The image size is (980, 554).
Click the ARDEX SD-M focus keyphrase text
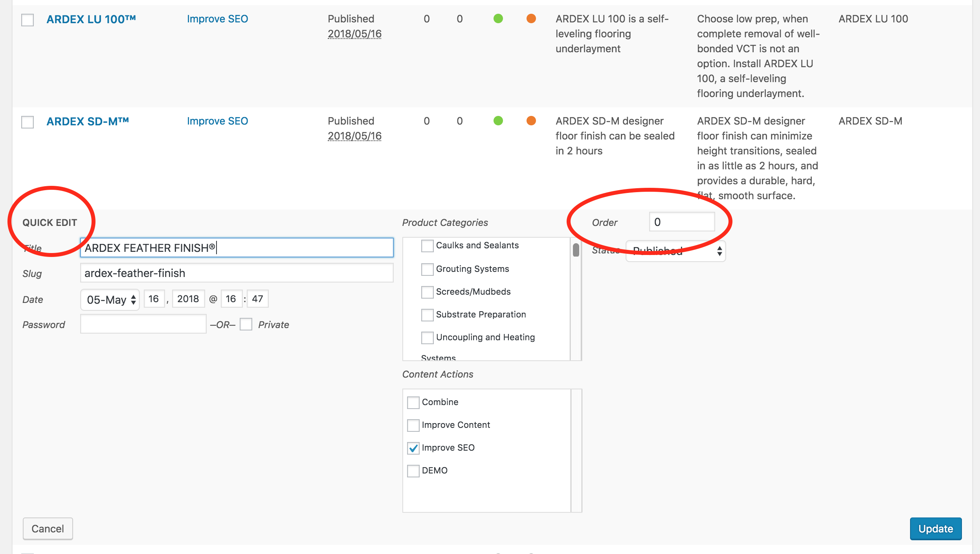pos(870,121)
